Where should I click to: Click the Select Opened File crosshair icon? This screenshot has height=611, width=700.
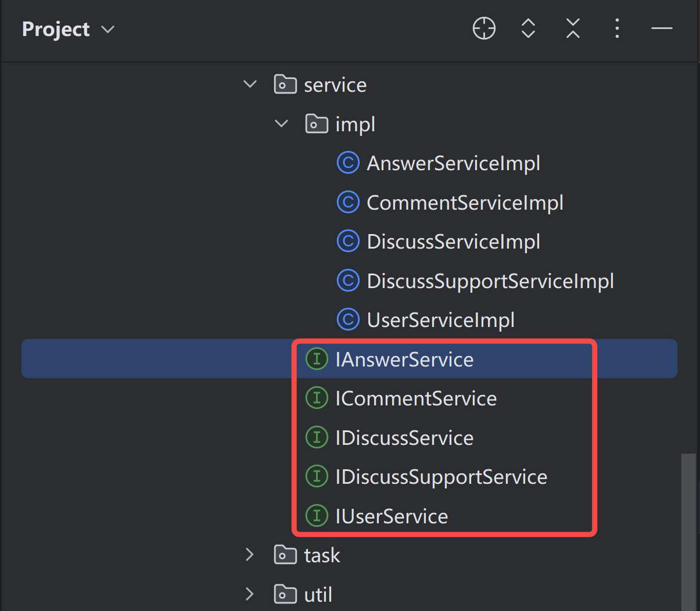tap(484, 28)
